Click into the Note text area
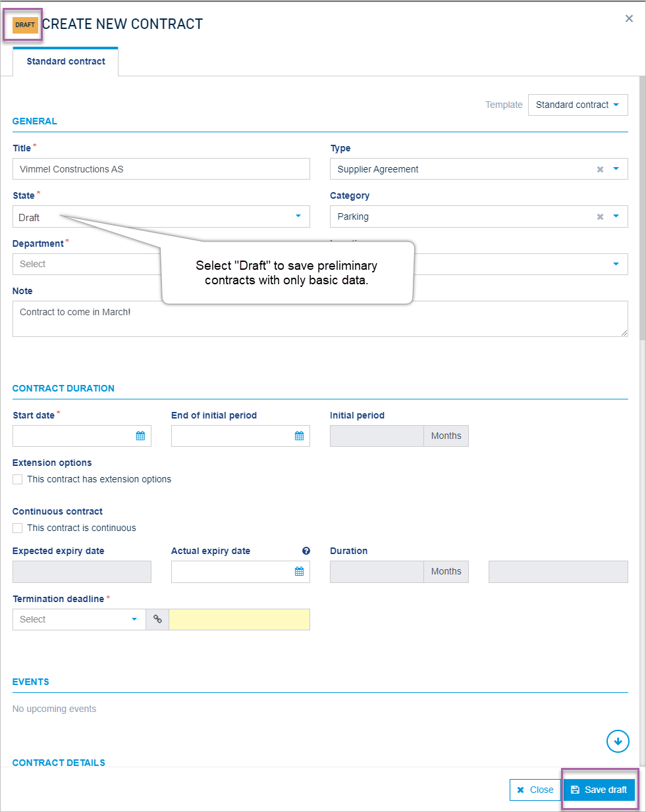Viewport: 646px width, 812px height. [320, 318]
